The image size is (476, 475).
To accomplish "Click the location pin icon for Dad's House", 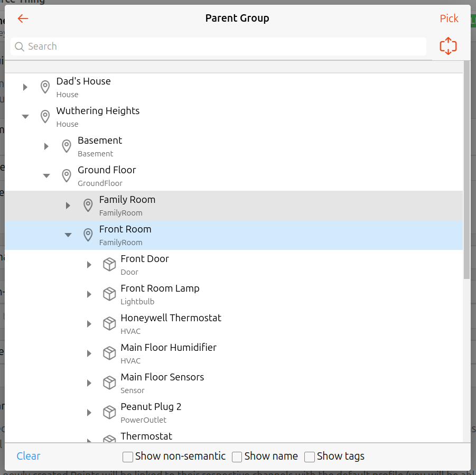I will pyautogui.click(x=45, y=87).
